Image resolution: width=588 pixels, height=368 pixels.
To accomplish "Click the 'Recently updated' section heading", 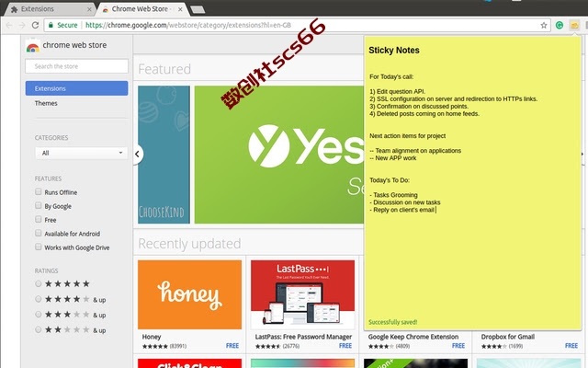I will (189, 244).
